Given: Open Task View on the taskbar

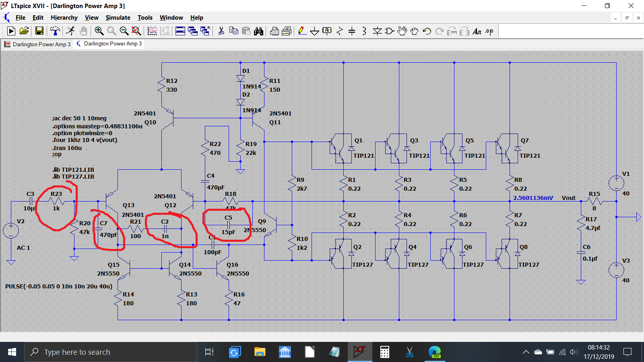Looking at the screenshot, I should [209, 352].
